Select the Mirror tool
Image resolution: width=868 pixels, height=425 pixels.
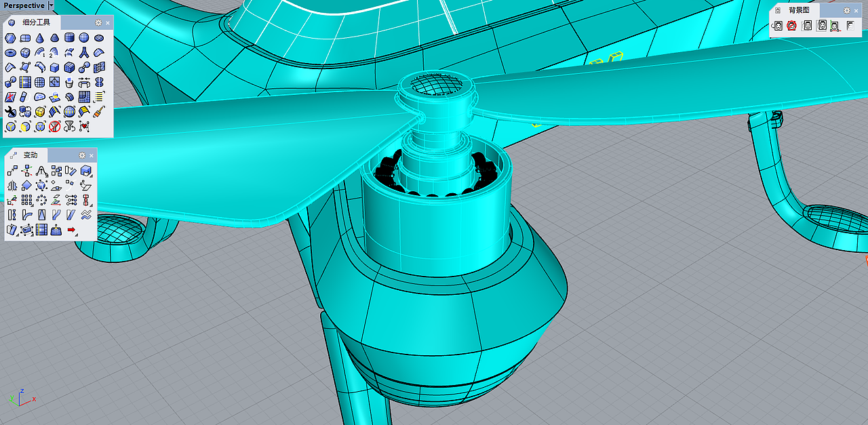point(12,185)
